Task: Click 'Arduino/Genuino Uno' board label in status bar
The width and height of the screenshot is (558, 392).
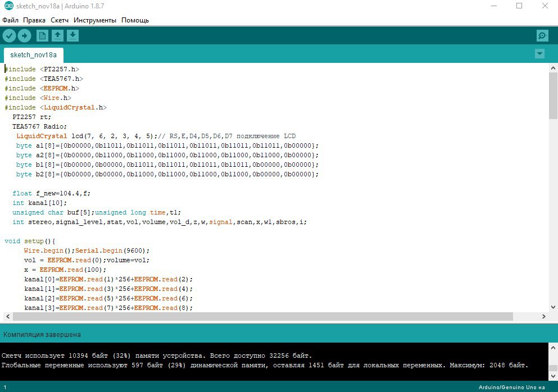Action: pos(512,388)
